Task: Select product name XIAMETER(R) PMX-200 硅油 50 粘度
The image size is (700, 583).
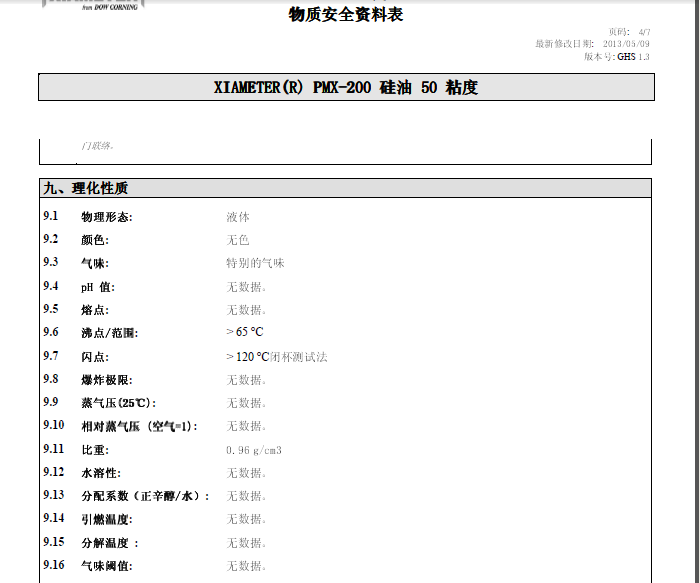Action: pyautogui.click(x=346, y=87)
